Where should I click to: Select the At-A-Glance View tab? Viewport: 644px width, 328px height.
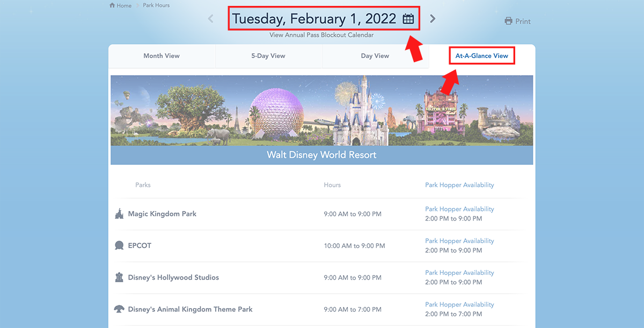click(x=482, y=56)
